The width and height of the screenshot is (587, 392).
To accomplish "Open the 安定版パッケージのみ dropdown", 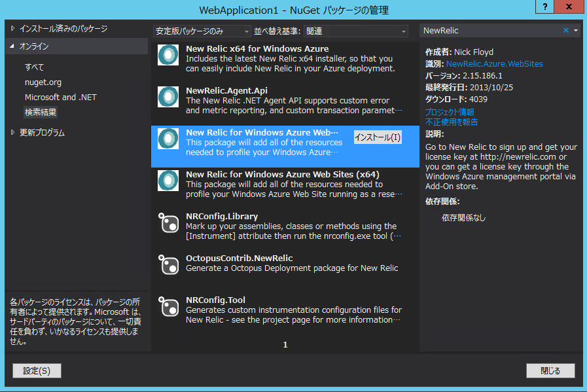I will [202, 31].
